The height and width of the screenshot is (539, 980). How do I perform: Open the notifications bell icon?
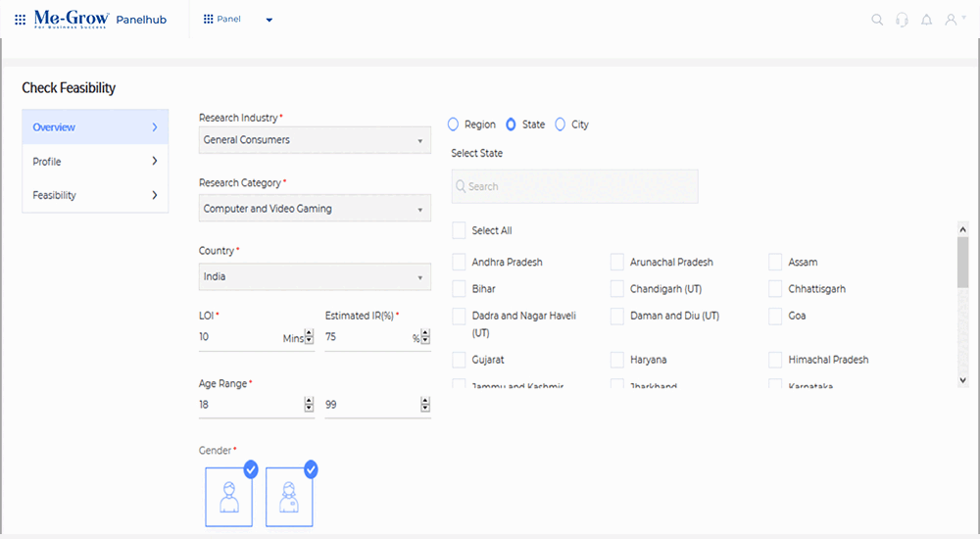[927, 20]
